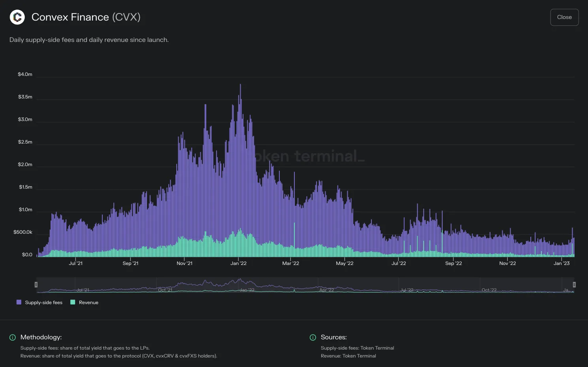Click the Convex Finance (CVX) title
This screenshot has width=588, height=367.
coord(86,17)
